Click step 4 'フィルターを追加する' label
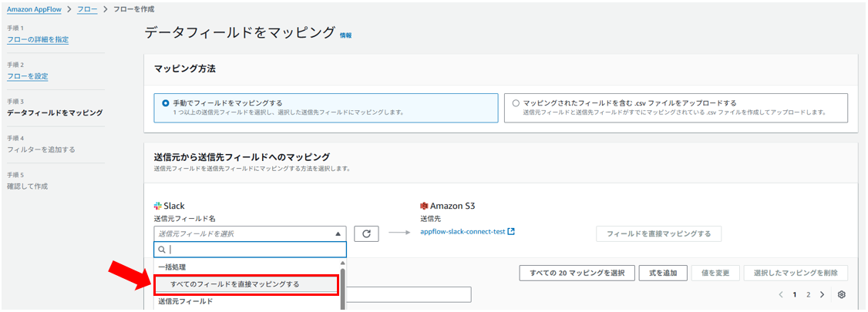 coord(41,149)
